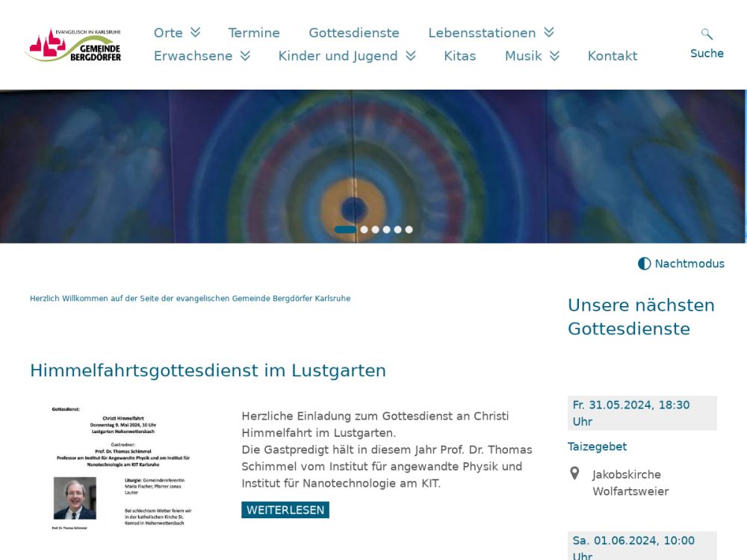Click the Christi Himmelfahrt flyer thumbnail

click(123, 467)
